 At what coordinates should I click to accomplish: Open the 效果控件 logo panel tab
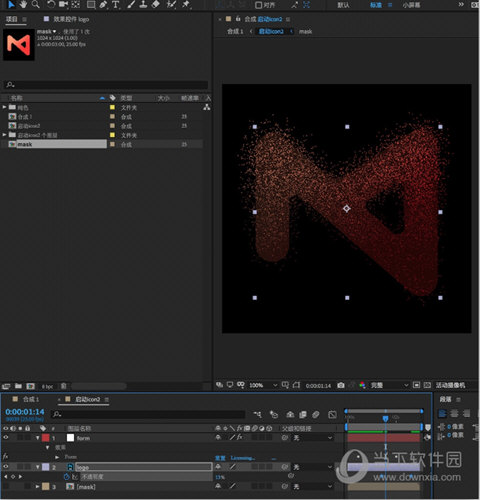click(71, 19)
